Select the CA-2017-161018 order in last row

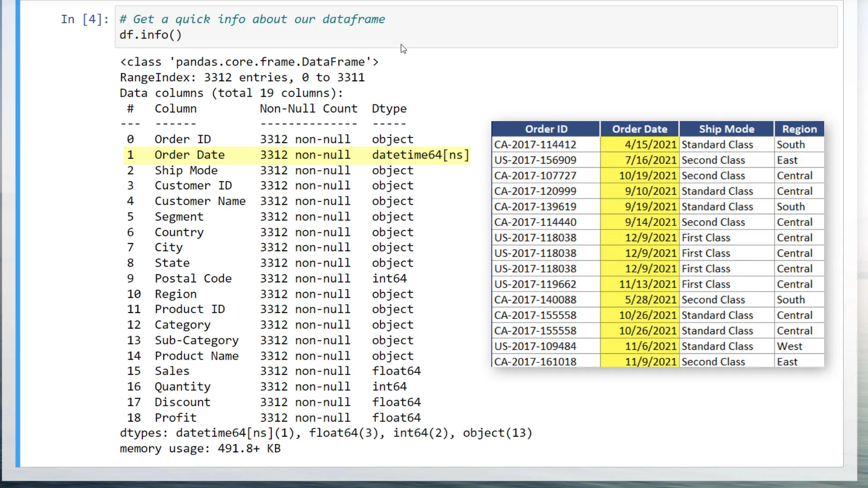point(535,361)
